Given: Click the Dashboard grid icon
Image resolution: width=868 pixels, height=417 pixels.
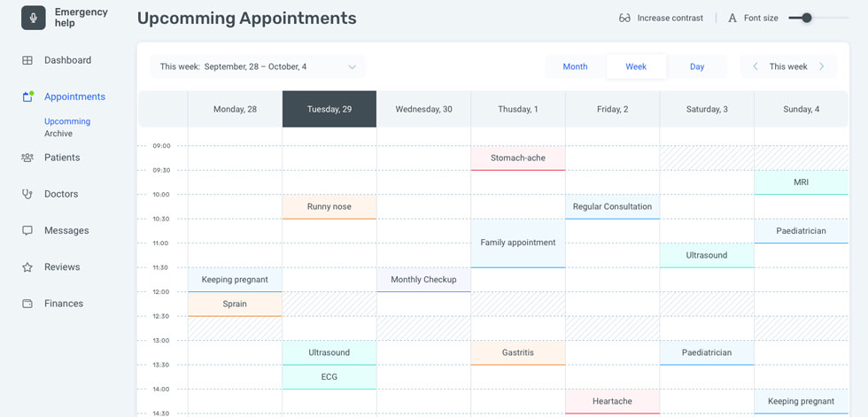Looking at the screenshot, I should pos(27,60).
